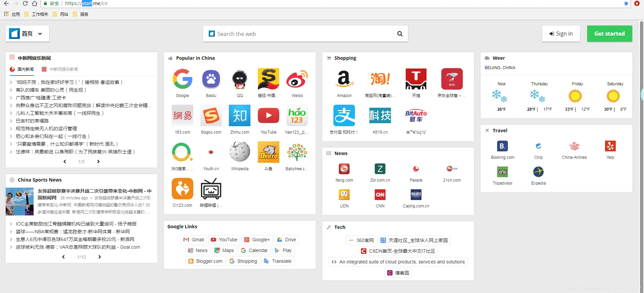The width and height of the screenshot is (644, 293).
Task: Click the QQ penguin icon
Action: coord(240,79)
